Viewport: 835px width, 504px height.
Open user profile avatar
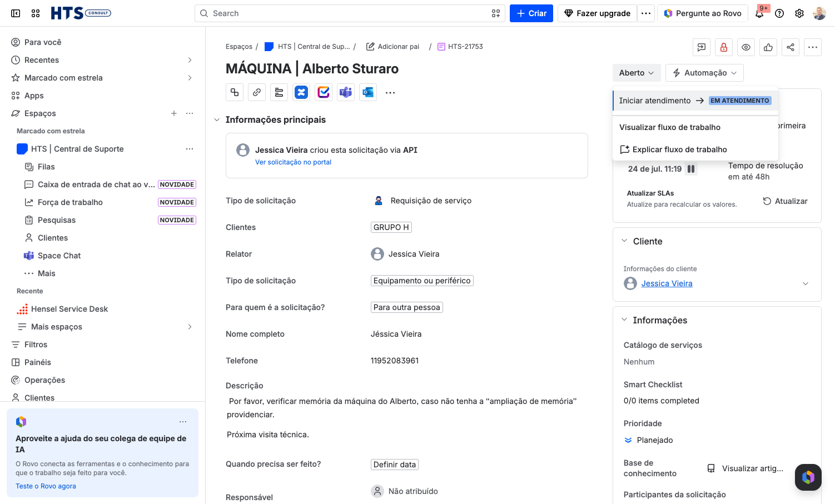pos(819,13)
